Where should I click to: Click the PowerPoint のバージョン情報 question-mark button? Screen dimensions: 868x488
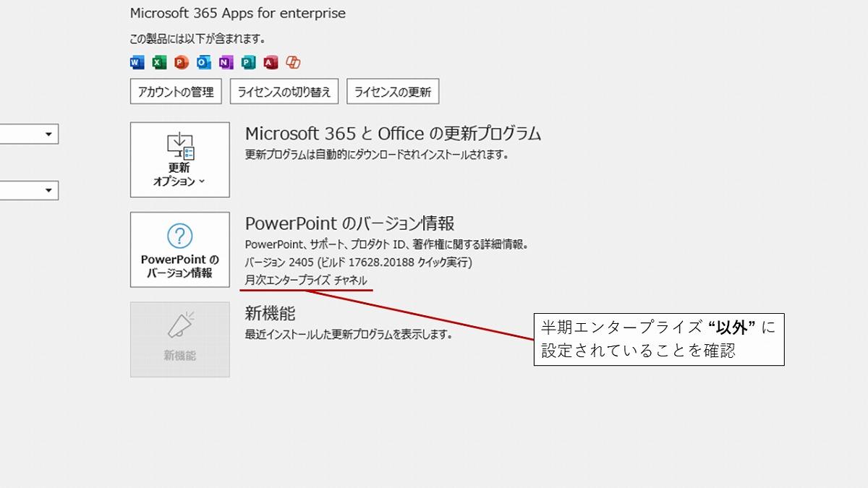pos(180,249)
